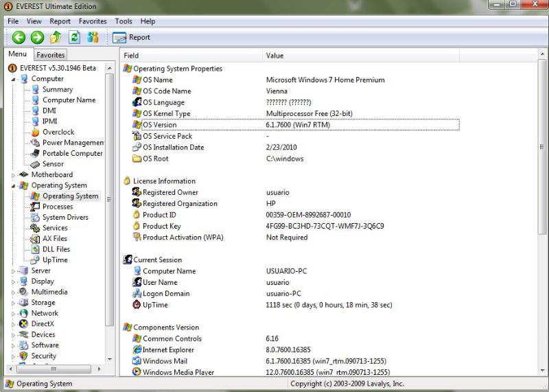Select the Devices tree item
This screenshot has width=549, height=392.
(x=43, y=334)
